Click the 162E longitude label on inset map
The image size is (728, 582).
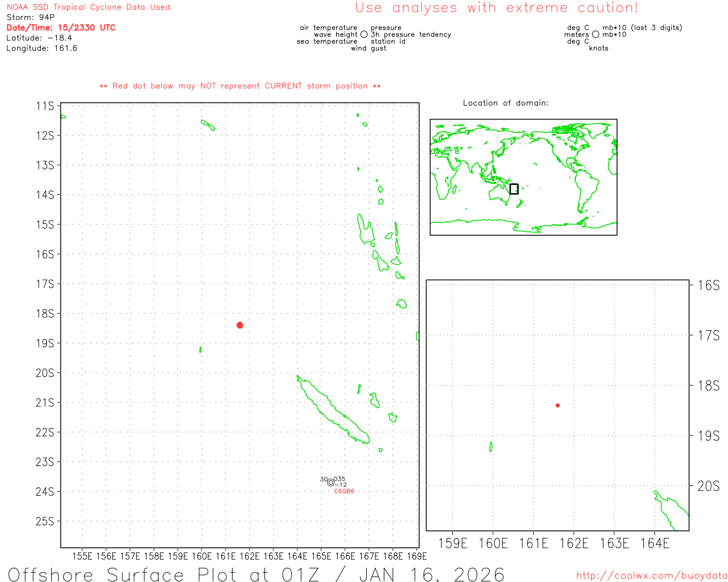pyautogui.click(x=574, y=543)
